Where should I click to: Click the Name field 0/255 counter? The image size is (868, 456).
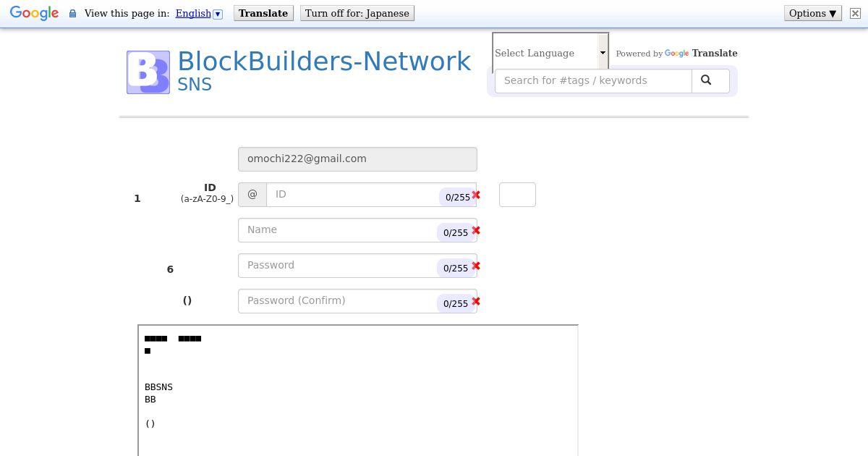click(x=456, y=232)
